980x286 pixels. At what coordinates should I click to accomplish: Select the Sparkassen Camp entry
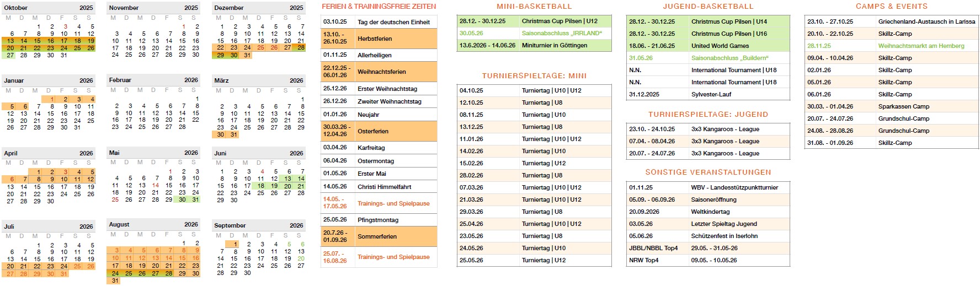tap(903, 106)
